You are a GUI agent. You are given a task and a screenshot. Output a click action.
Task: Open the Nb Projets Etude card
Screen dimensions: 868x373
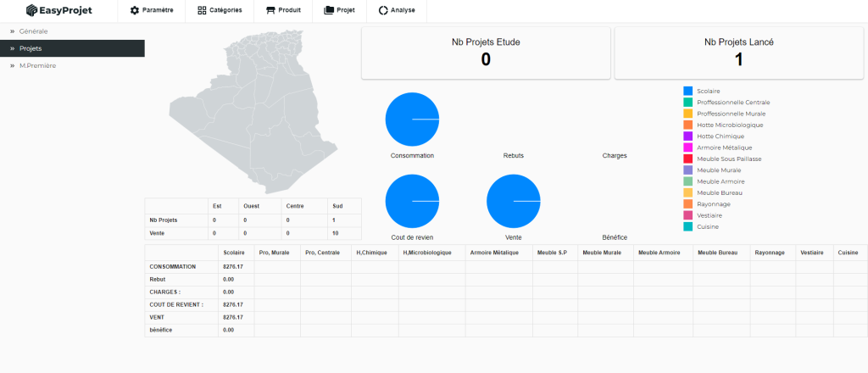pyautogui.click(x=486, y=53)
